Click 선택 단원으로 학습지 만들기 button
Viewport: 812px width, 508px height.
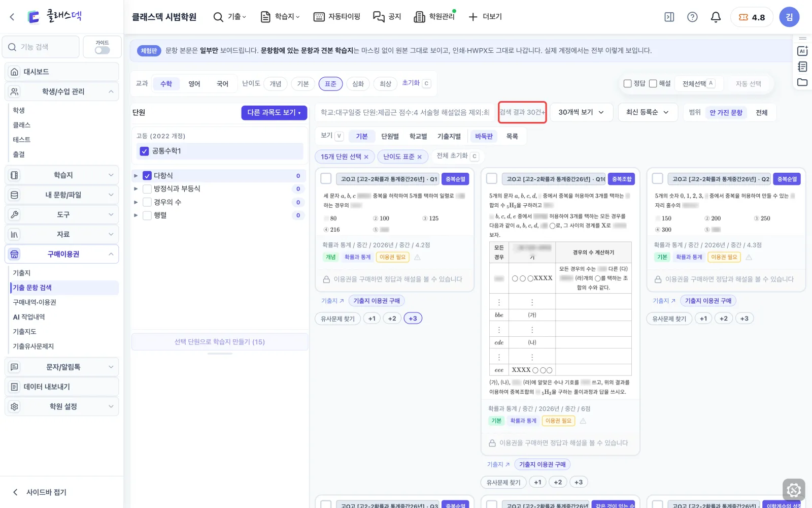tap(220, 342)
